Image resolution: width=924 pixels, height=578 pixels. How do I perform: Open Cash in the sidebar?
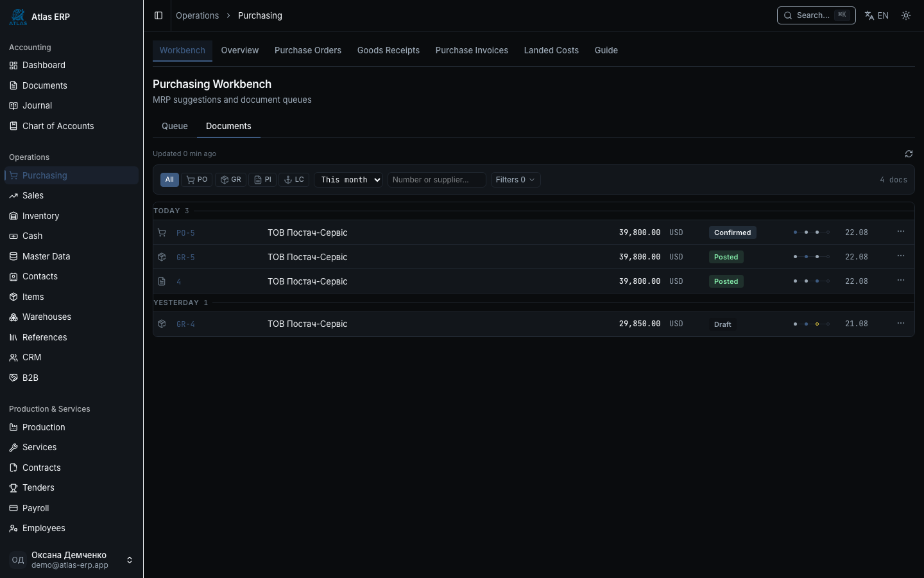pyautogui.click(x=71, y=236)
